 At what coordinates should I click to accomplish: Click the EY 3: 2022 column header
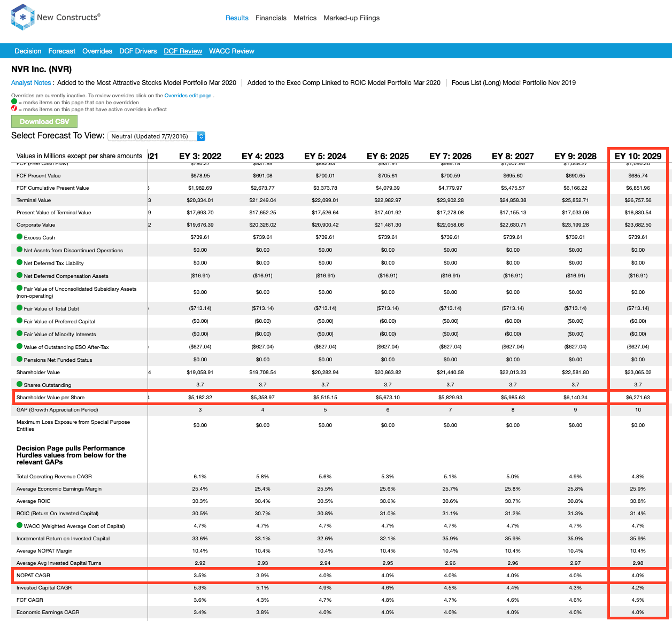click(200, 156)
